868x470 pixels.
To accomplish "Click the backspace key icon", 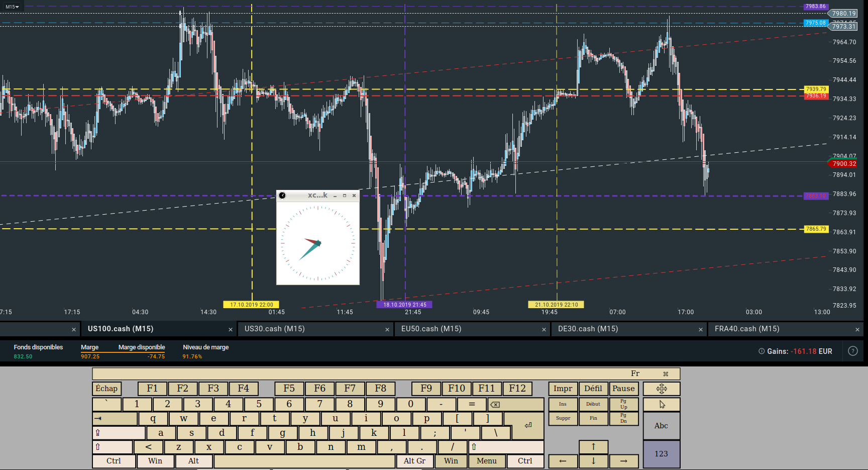I will pyautogui.click(x=495, y=404).
